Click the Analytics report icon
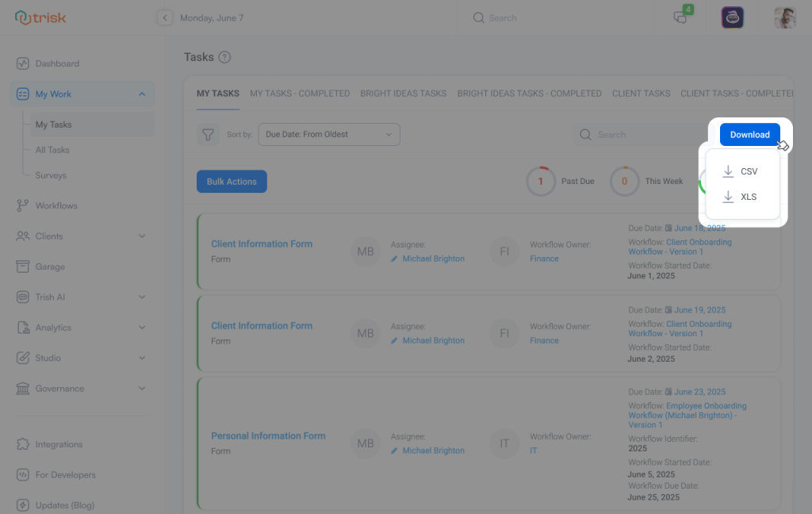The image size is (812, 514). [x=23, y=328]
